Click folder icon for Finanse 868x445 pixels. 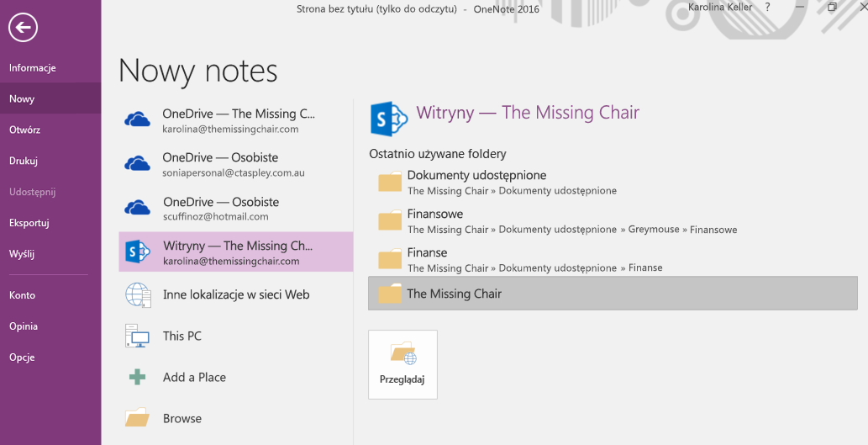(390, 259)
